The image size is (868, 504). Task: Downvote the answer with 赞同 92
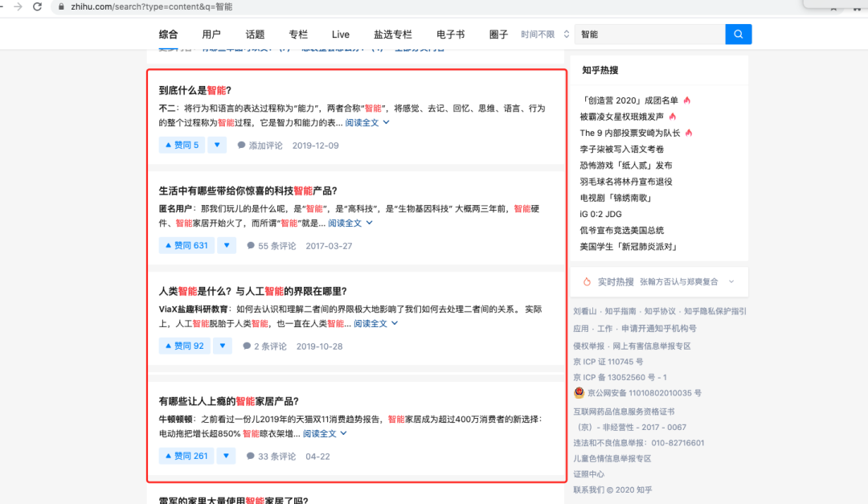pos(222,346)
